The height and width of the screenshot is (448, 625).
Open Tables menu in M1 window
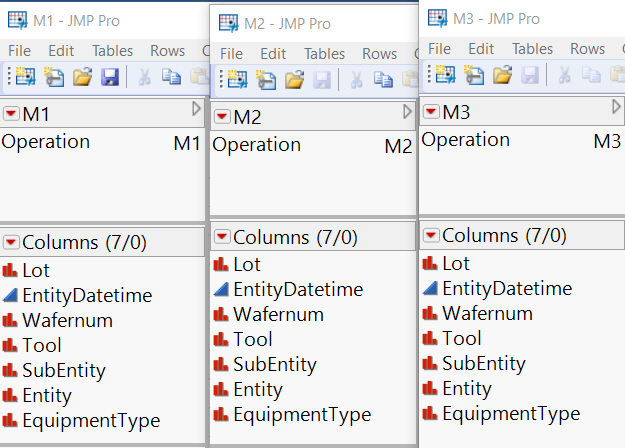[112, 50]
